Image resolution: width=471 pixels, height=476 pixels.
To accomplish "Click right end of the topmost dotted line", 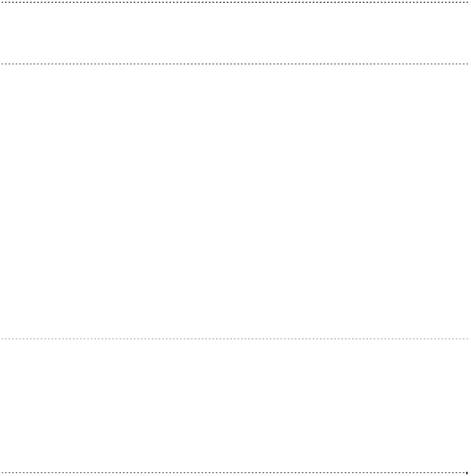I will [x=468, y=3].
